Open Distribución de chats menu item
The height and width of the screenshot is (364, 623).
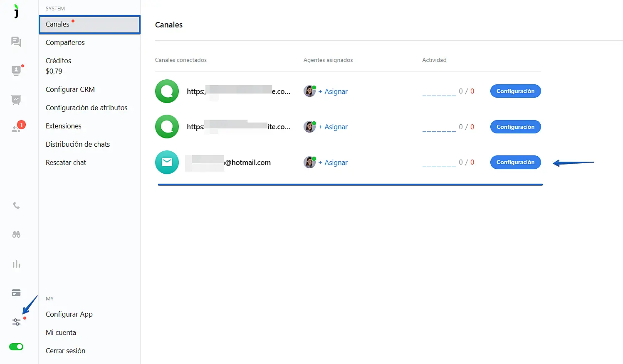click(78, 144)
